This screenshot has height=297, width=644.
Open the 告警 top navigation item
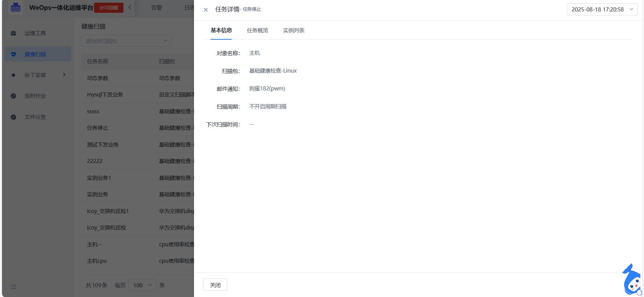point(156,8)
